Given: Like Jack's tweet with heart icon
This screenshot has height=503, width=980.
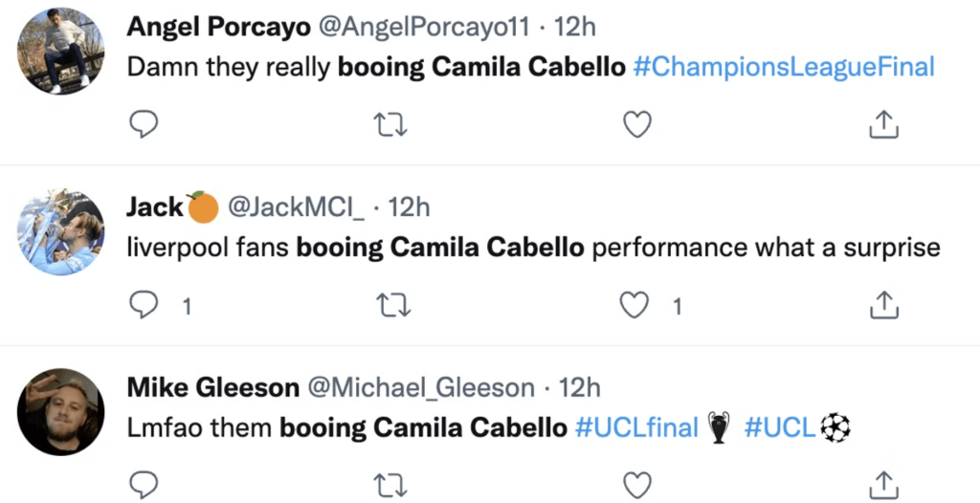Looking at the screenshot, I should point(636,305).
